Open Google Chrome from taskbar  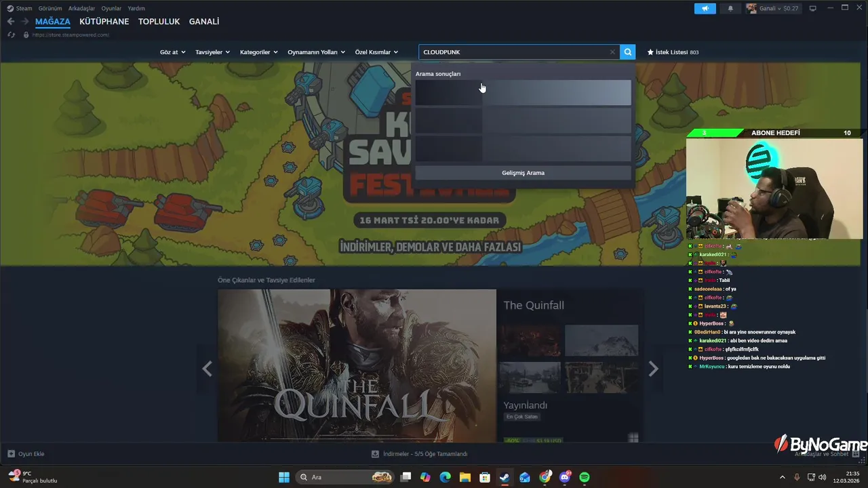545,477
